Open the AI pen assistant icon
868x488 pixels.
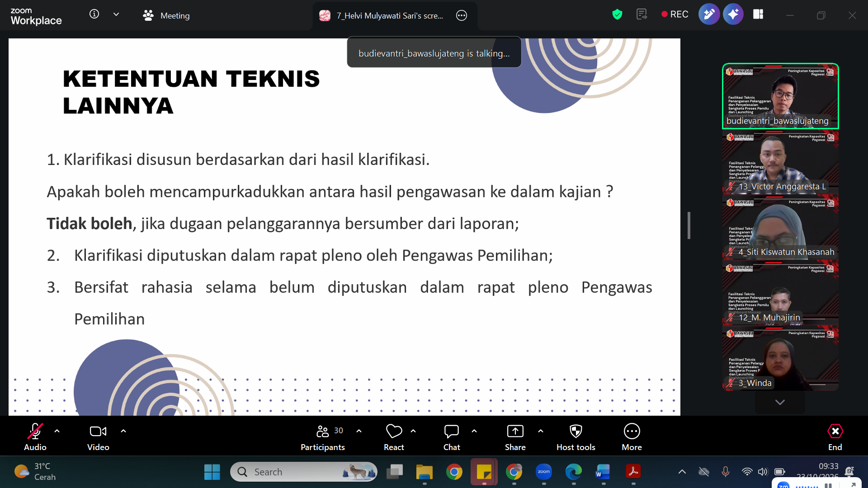(709, 14)
